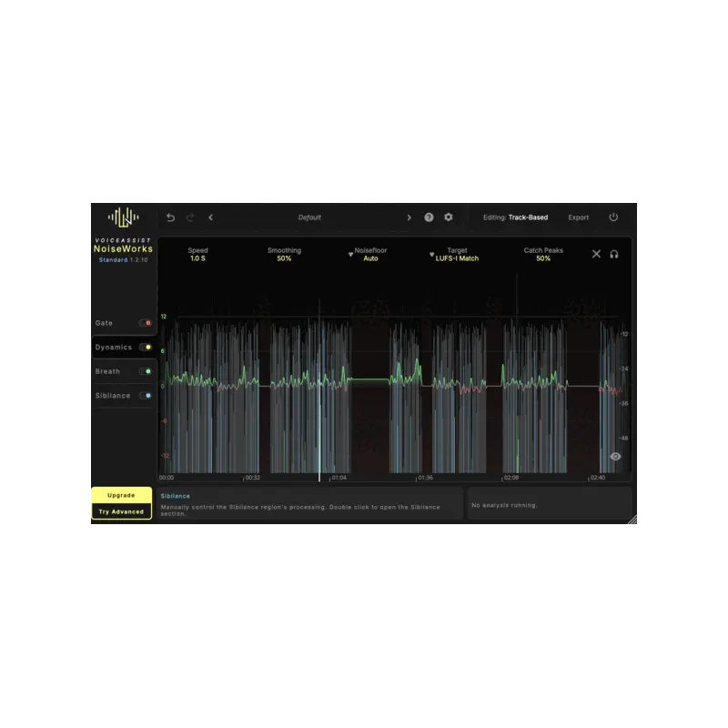
Task: Click the 01:04 timeline marker
Action: [x=339, y=477]
